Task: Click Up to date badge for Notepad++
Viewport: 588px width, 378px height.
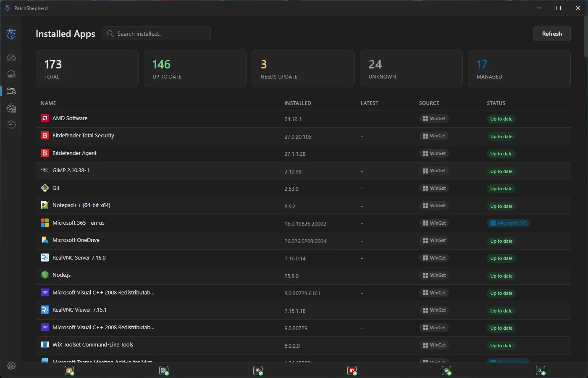Action: click(501, 206)
